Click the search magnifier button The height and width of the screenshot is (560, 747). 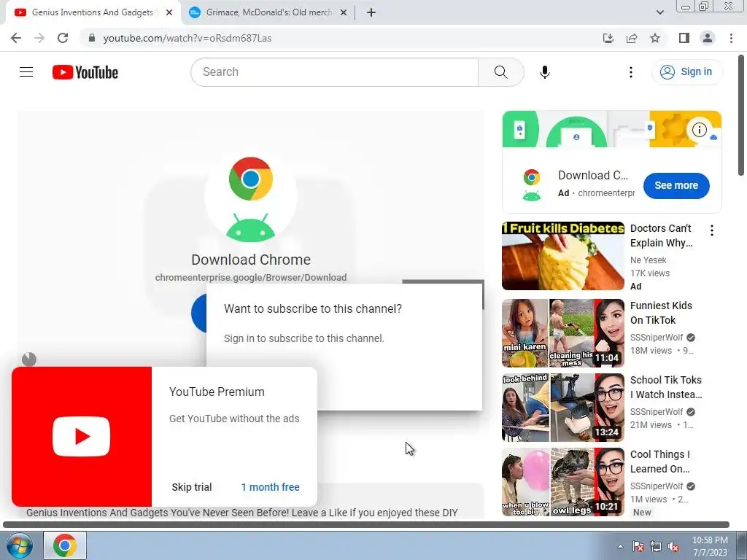(500, 72)
